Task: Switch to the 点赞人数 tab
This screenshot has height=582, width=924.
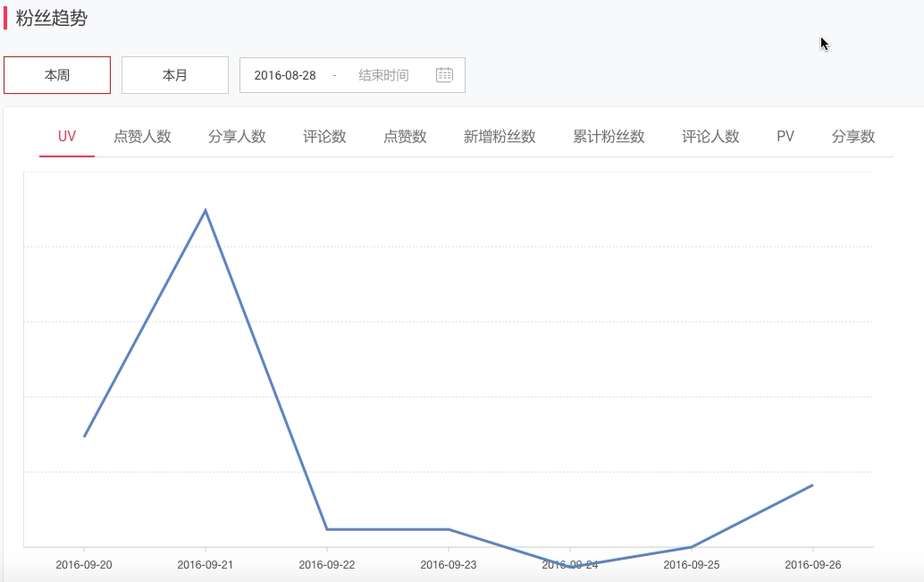Action: (x=142, y=137)
